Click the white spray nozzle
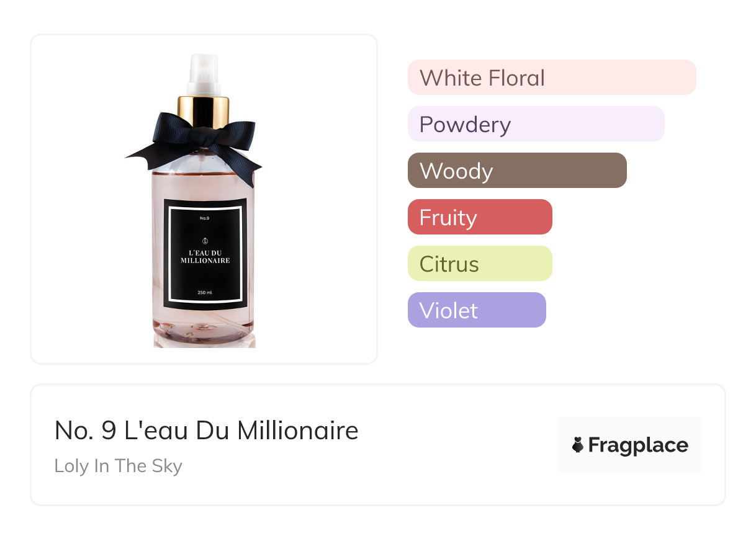The image size is (756, 536). (x=204, y=74)
